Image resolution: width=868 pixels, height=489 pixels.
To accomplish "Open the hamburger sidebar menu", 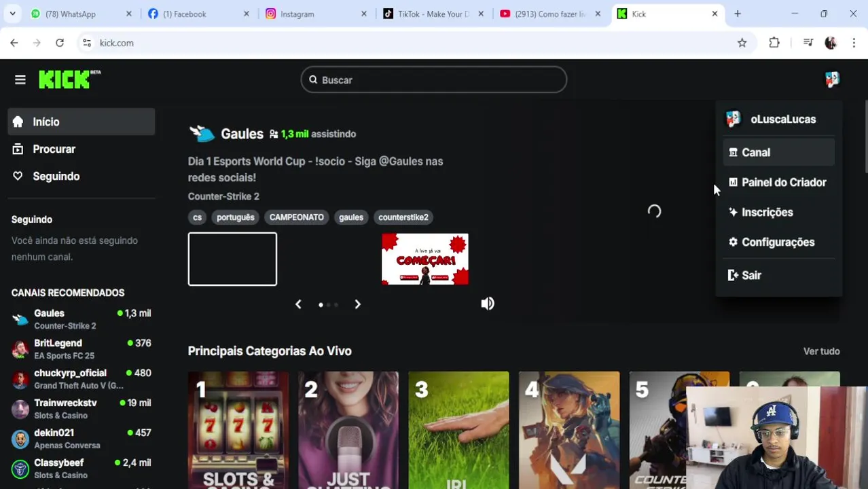I will click(20, 80).
